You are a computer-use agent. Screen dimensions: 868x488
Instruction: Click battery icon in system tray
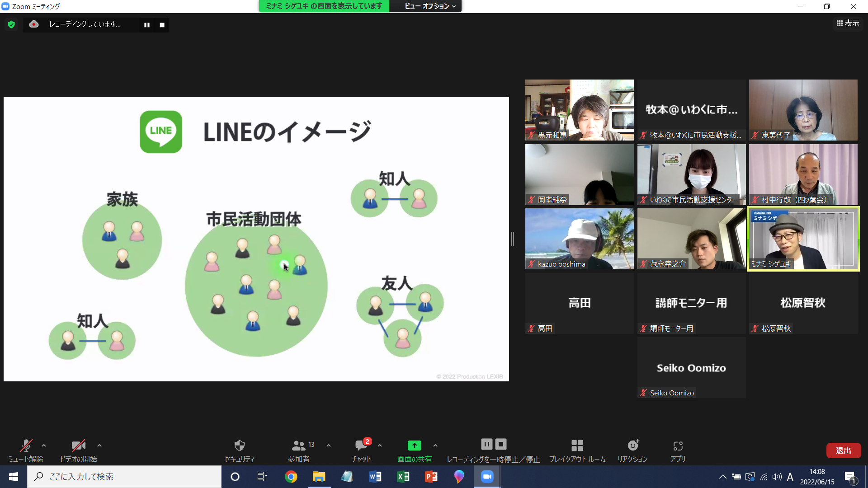pos(736,477)
